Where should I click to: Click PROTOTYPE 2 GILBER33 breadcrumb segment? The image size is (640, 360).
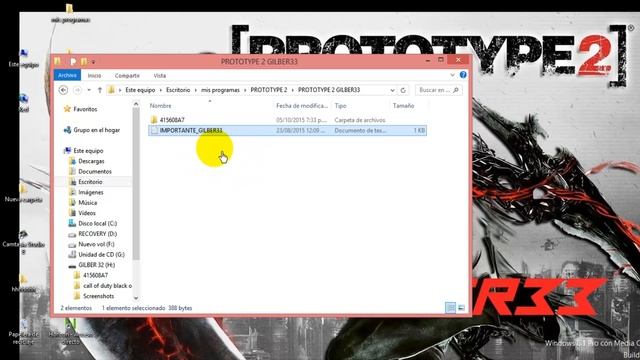coord(329,90)
